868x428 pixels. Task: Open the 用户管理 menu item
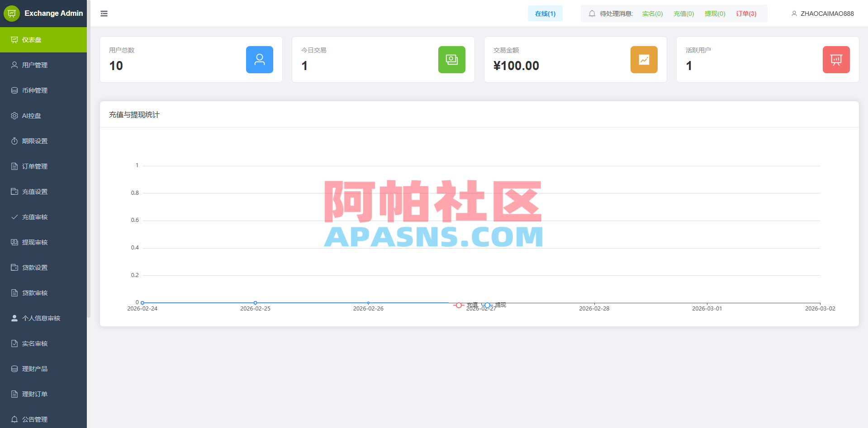(x=43, y=65)
